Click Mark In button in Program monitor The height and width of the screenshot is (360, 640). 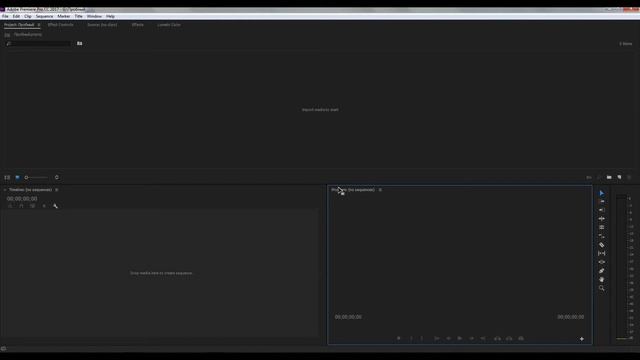point(411,338)
